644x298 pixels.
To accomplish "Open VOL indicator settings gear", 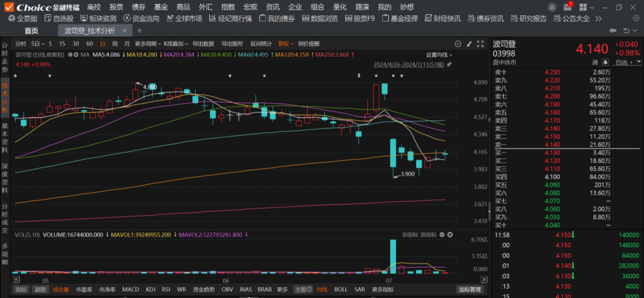I will coord(442,235).
